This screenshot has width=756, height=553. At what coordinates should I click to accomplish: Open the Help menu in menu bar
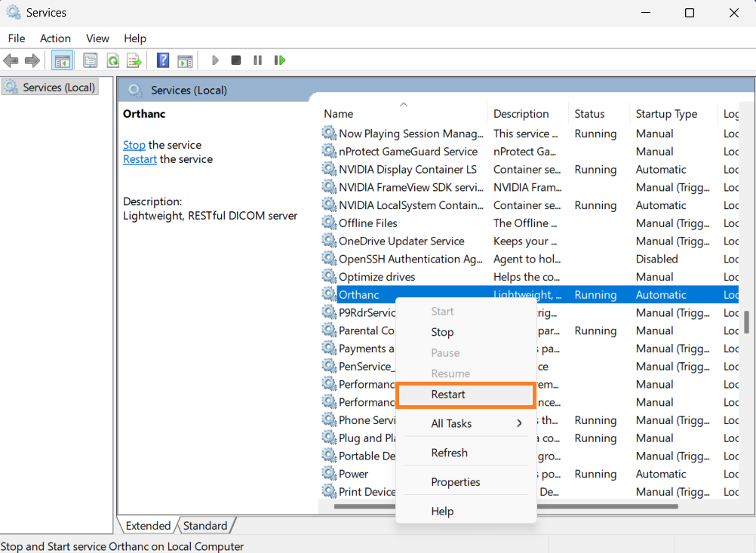click(135, 38)
